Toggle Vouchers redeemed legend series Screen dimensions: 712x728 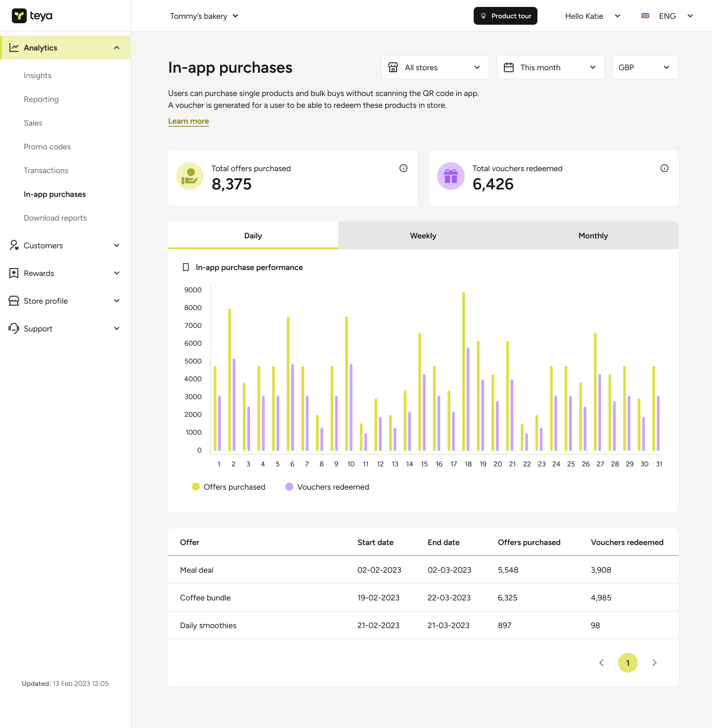(327, 487)
